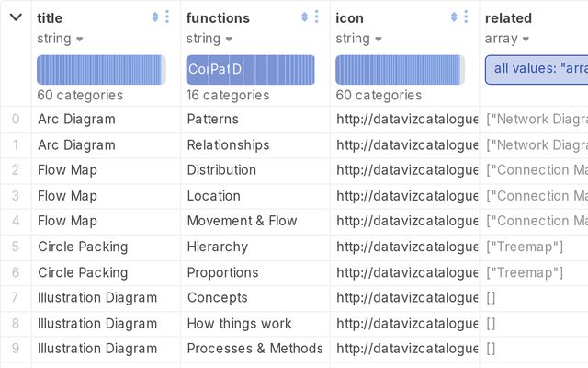The width and height of the screenshot is (588, 368).
Task: Open the icon column three-dot menu
Action: pyautogui.click(x=467, y=17)
